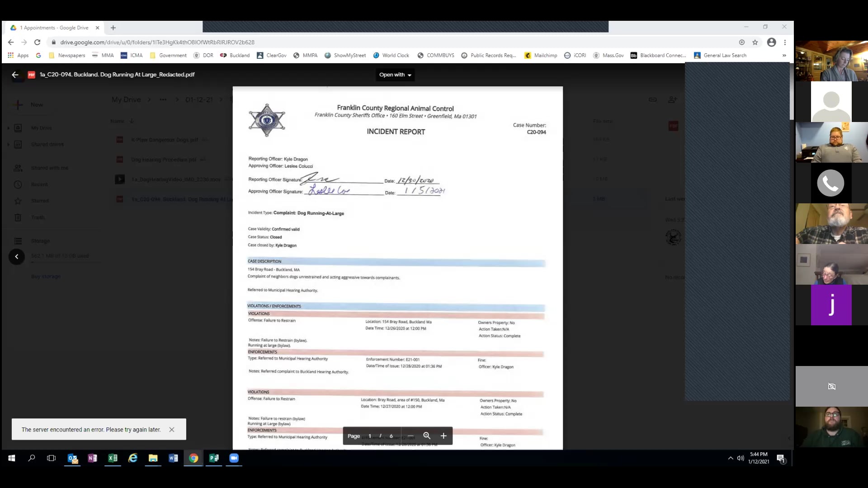Show hidden system tray icons
This screenshot has width=868, height=488.
point(731,458)
